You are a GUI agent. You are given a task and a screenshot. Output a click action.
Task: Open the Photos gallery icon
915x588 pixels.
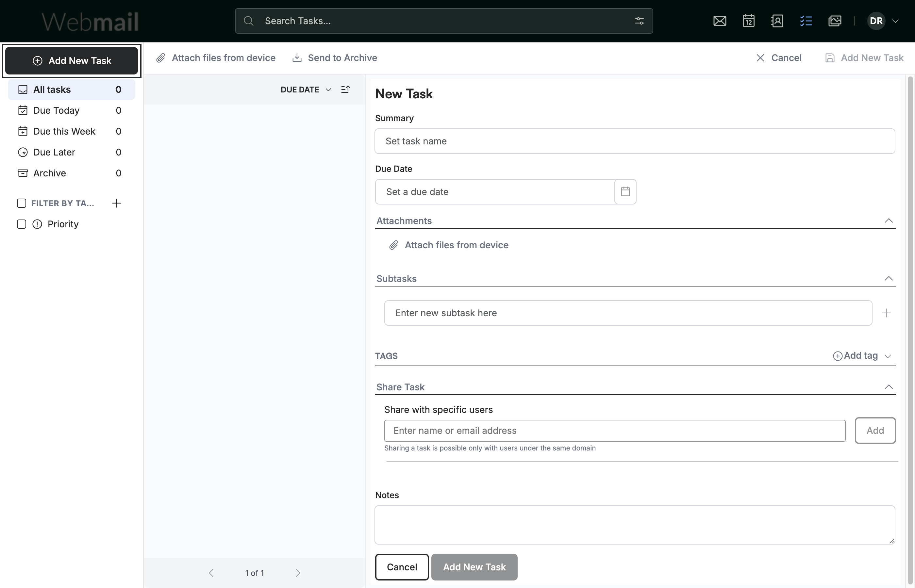(x=835, y=21)
